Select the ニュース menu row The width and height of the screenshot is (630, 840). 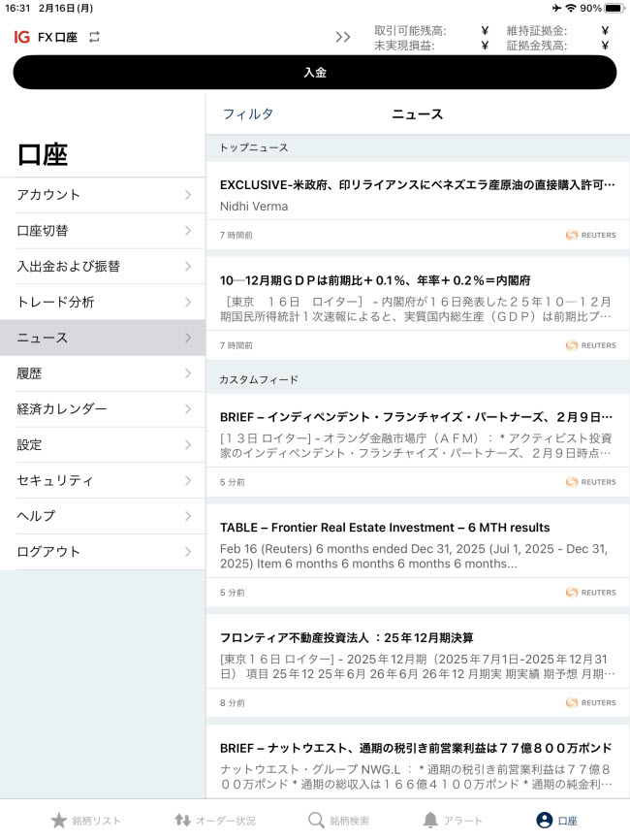coord(103,338)
